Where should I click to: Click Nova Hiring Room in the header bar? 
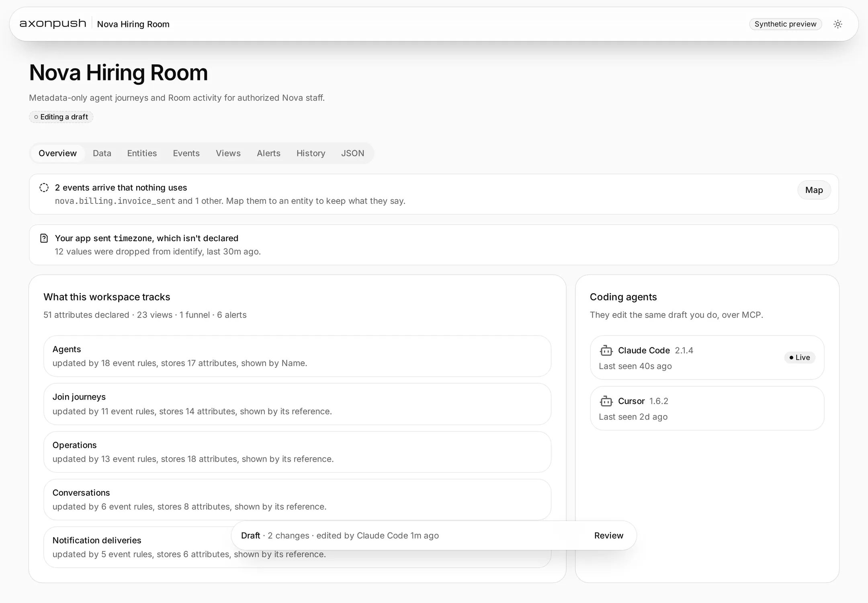point(133,24)
